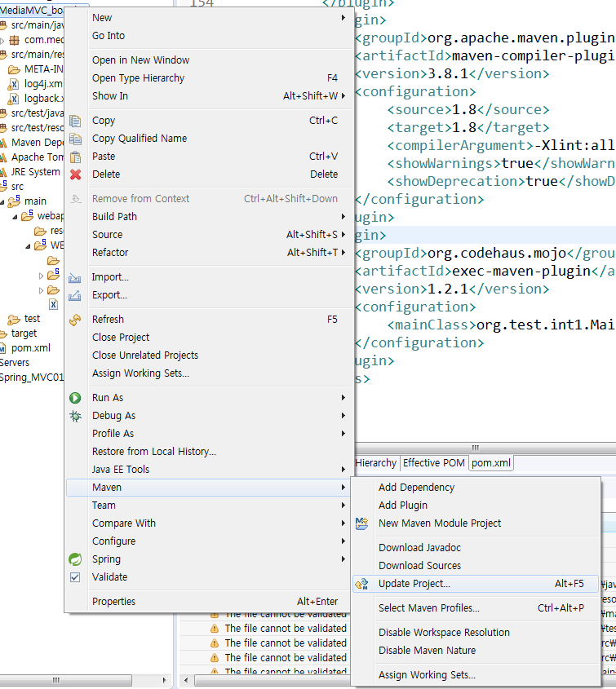
Task: Open the Compare With submenu
Action: [x=209, y=523]
